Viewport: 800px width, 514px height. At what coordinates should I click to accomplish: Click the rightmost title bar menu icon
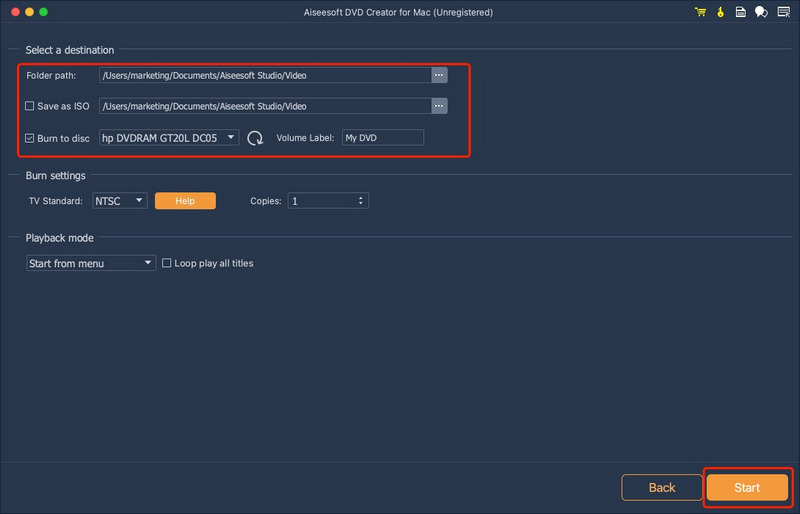click(x=782, y=12)
